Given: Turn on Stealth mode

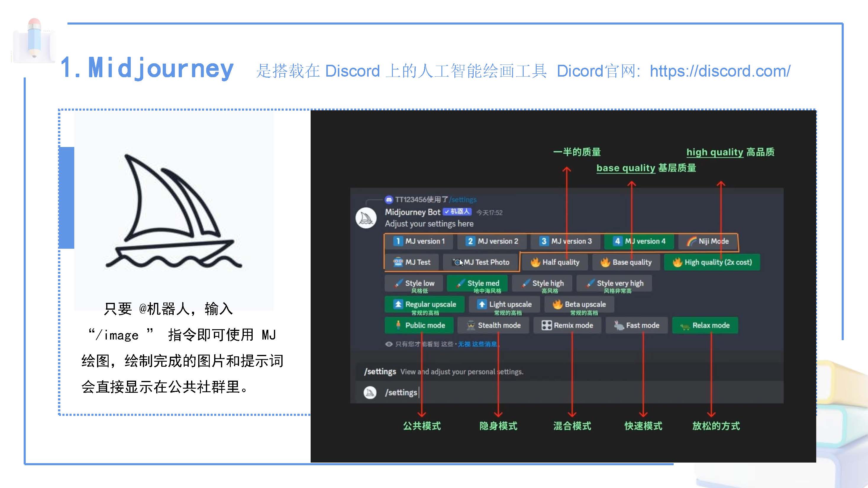Looking at the screenshot, I should pyautogui.click(x=494, y=325).
